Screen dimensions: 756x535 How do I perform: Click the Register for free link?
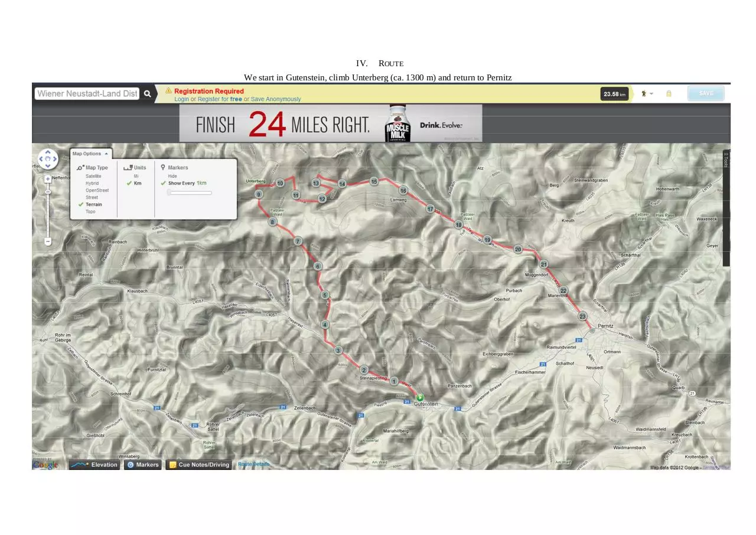tap(220, 99)
